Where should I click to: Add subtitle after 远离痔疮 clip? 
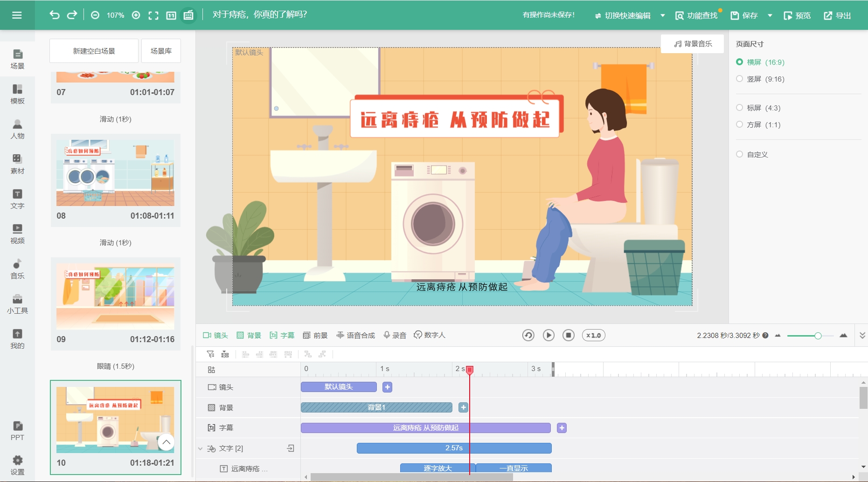click(562, 428)
